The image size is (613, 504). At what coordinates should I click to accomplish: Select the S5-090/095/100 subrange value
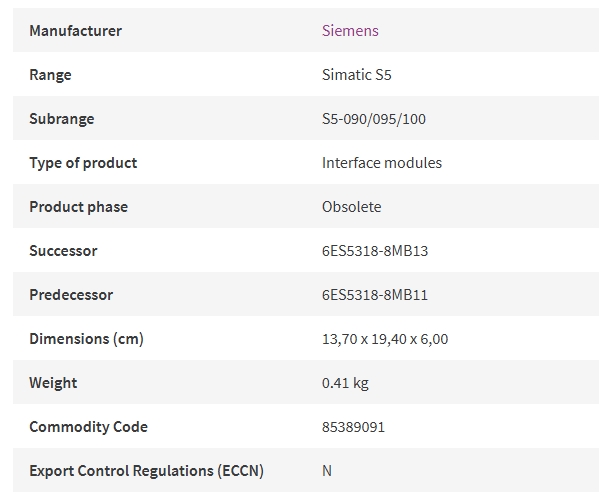(374, 118)
